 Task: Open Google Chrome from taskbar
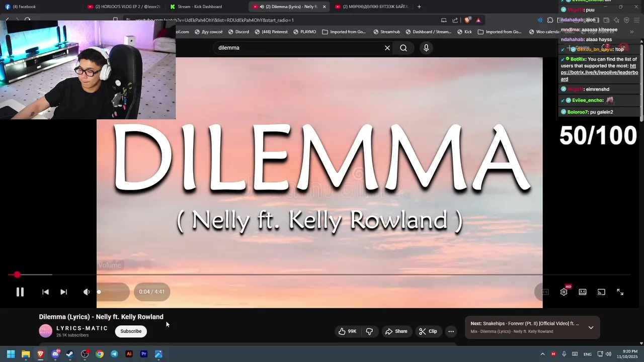[100, 354]
